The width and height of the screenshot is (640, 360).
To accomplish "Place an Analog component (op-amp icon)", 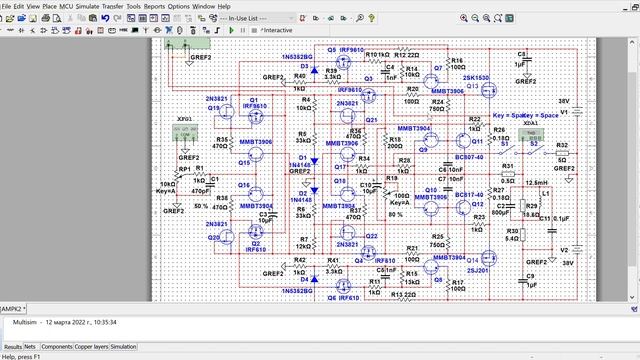I will [x=43, y=30].
